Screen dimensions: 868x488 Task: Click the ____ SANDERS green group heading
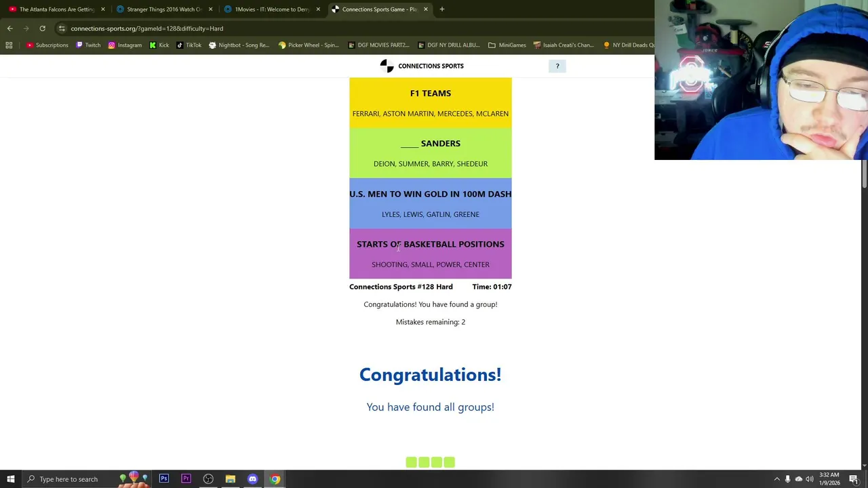click(x=431, y=143)
